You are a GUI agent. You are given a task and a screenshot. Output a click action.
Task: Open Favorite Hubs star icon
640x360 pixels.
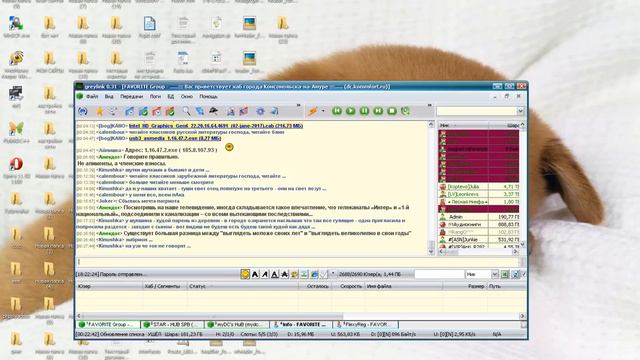click(x=100, y=111)
